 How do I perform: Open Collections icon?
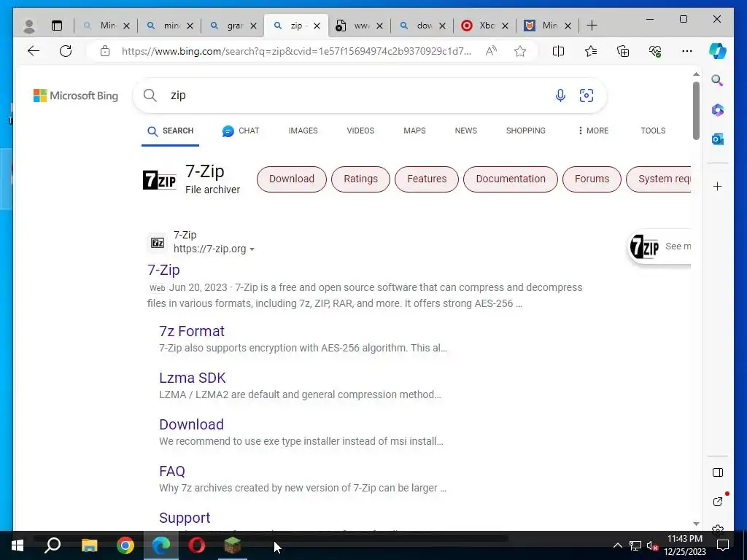coord(623,51)
